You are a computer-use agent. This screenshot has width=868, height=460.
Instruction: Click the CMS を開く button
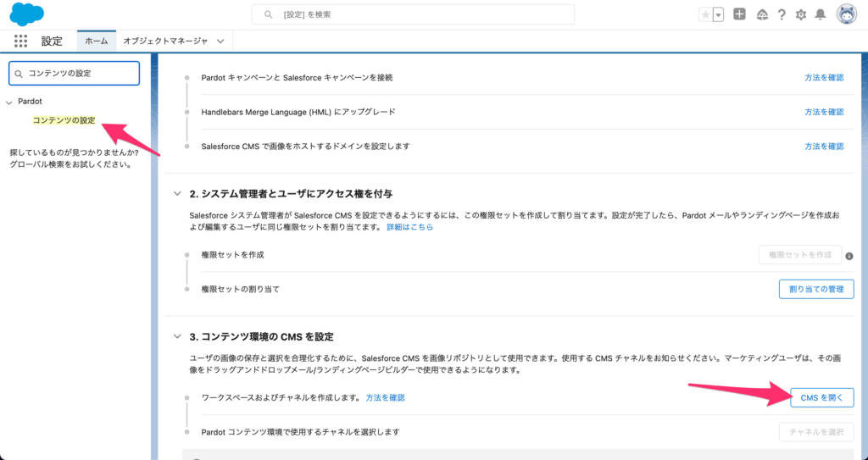pos(821,397)
